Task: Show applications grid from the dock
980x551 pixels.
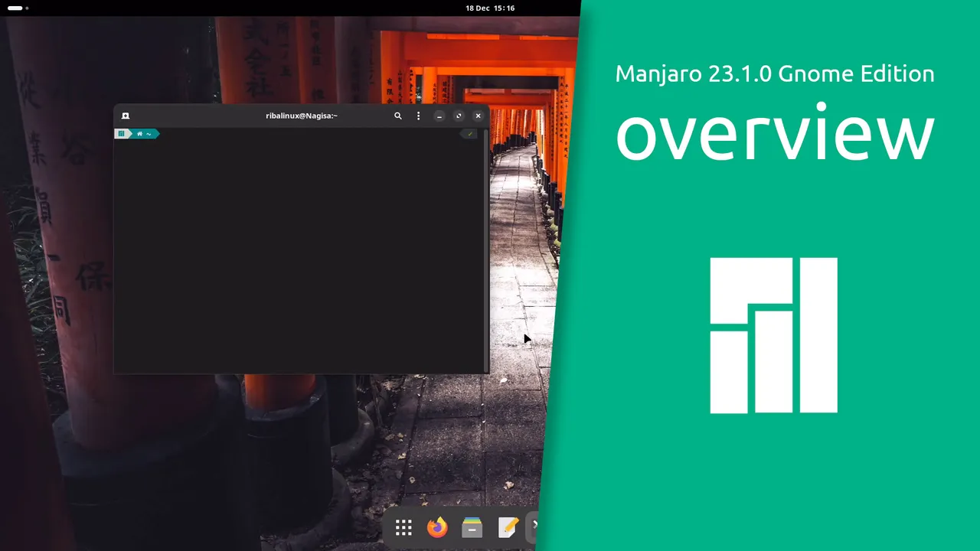Action: coord(403,527)
